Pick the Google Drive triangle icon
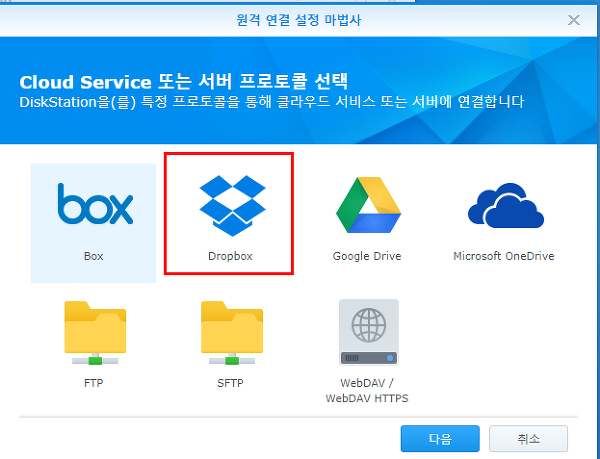 coord(368,205)
